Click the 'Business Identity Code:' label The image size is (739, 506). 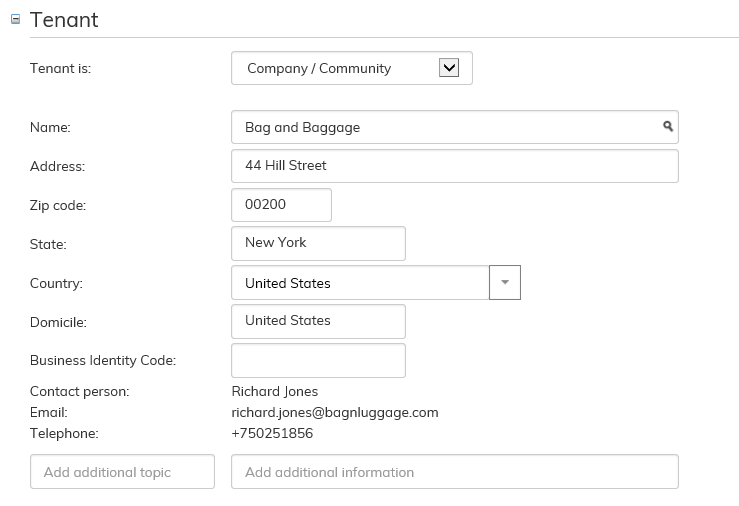coord(103,360)
